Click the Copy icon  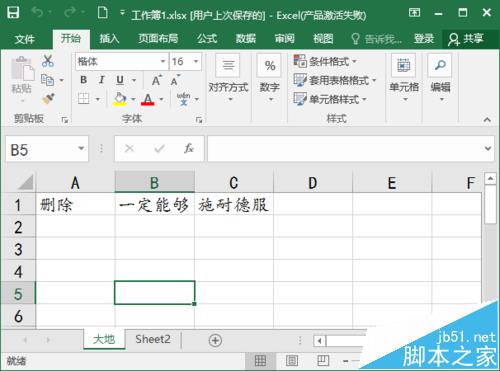tap(47, 80)
